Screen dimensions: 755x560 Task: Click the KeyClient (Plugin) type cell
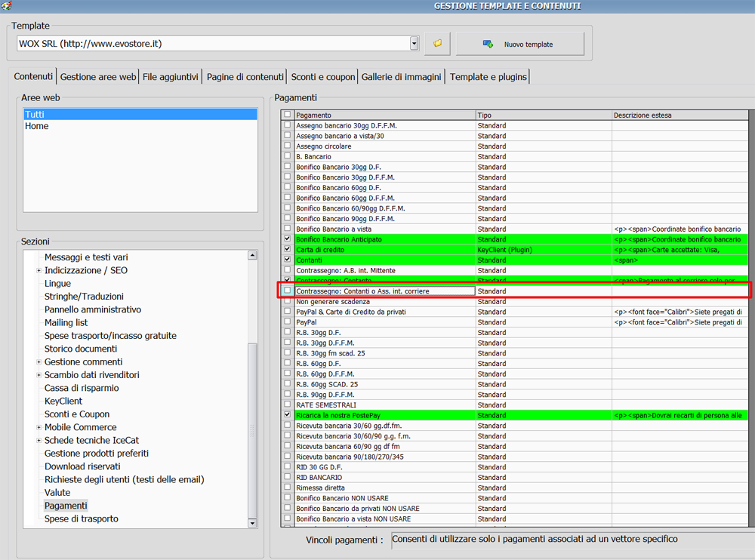pyautogui.click(x=544, y=250)
